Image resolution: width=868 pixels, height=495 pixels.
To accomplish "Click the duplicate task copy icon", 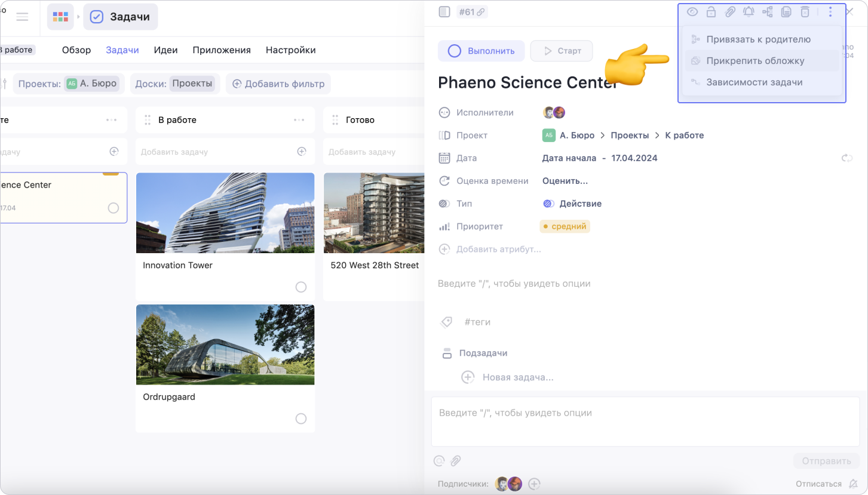I will coord(786,12).
